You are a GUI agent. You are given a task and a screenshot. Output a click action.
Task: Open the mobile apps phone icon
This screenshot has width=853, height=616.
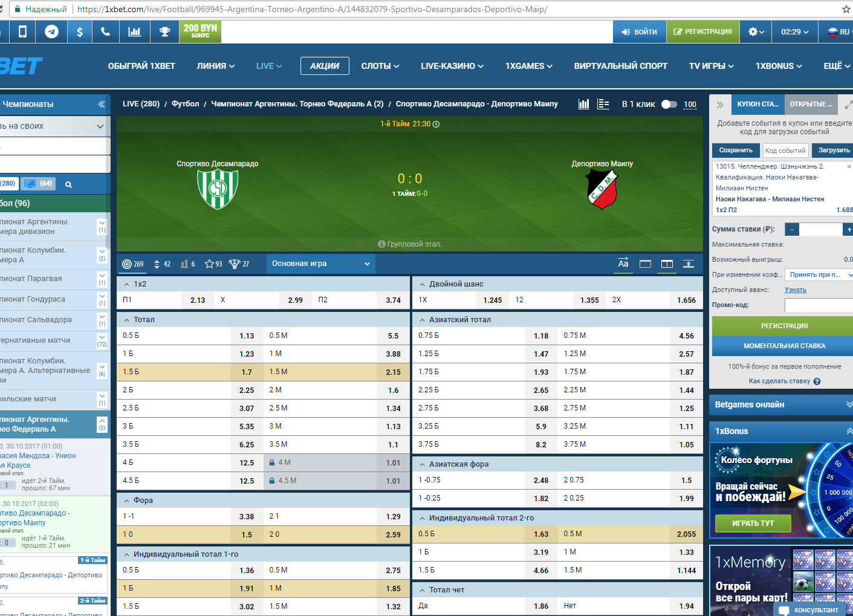22,31
